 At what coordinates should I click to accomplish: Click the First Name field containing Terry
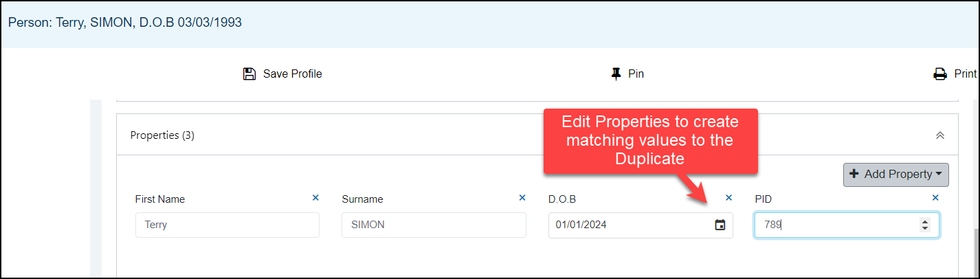[x=227, y=225]
